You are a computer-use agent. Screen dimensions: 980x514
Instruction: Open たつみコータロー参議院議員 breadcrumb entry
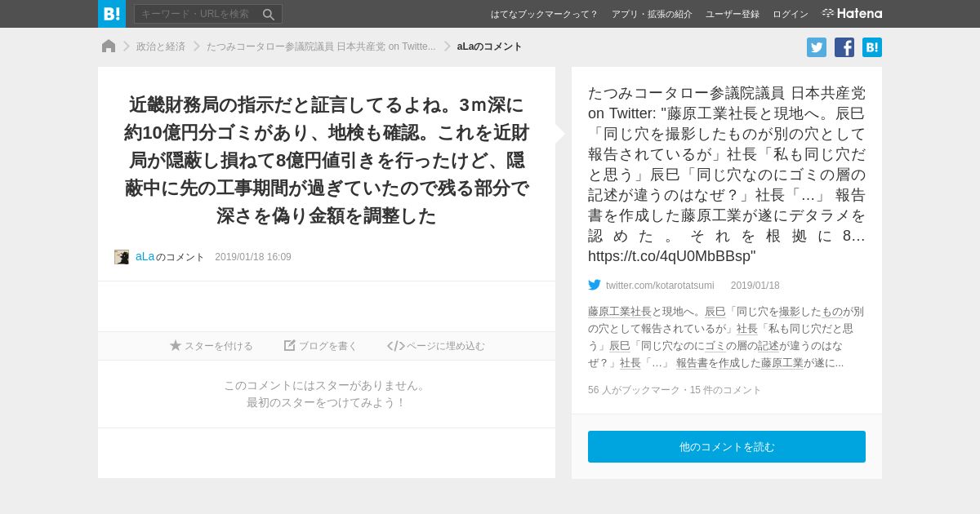coord(321,47)
